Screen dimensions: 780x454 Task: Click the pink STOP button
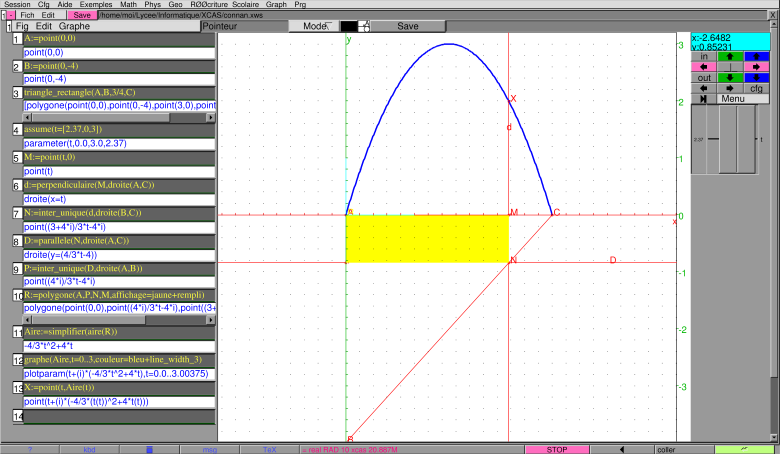pyautogui.click(x=557, y=450)
